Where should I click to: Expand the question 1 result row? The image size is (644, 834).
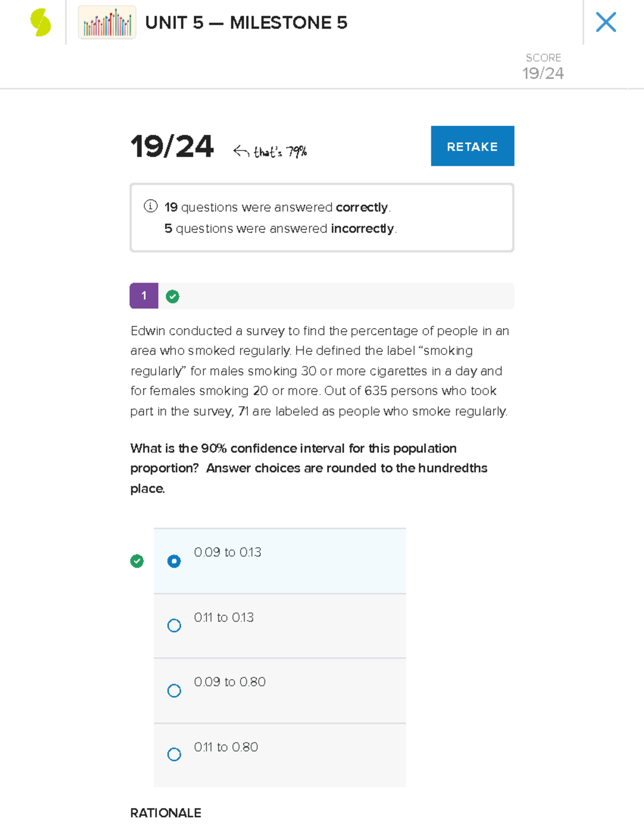click(x=322, y=296)
